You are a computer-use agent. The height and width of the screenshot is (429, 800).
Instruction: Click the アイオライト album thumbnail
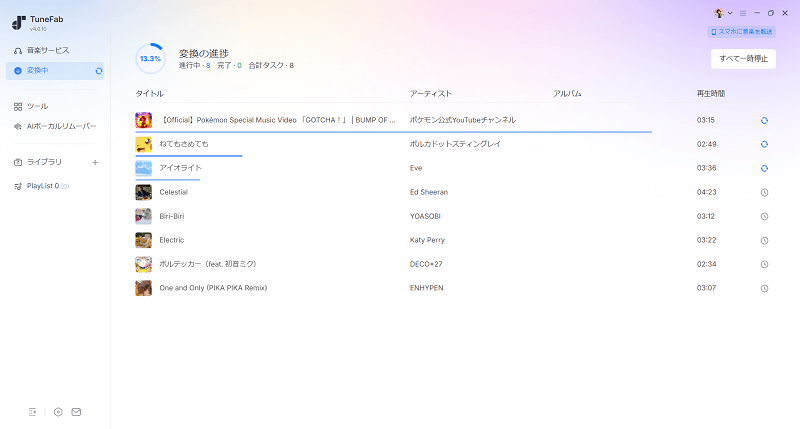point(143,168)
